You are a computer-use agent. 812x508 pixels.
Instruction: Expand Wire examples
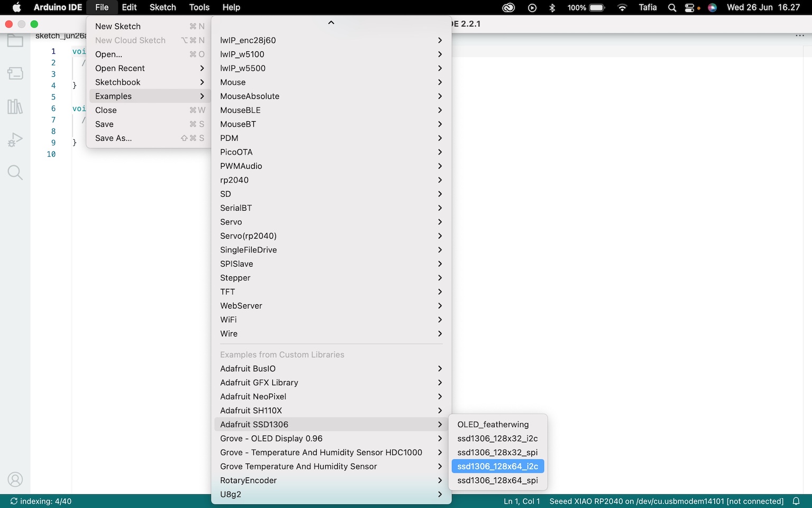[331, 334]
